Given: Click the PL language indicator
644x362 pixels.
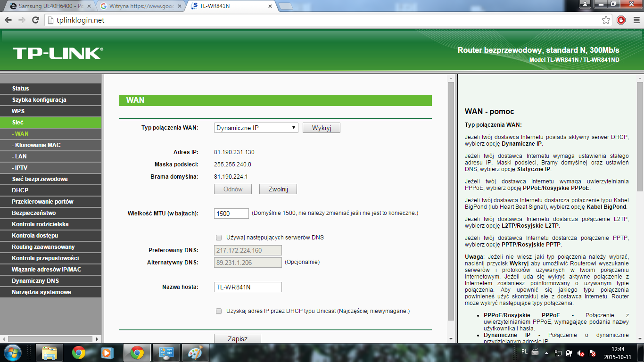Looking at the screenshot, I should 525,352.
